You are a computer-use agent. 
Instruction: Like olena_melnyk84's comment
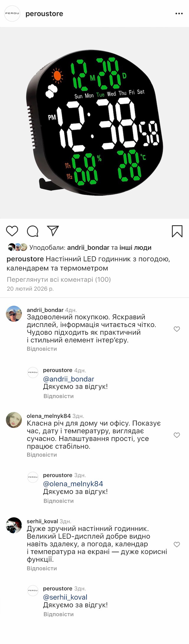click(177, 435)
